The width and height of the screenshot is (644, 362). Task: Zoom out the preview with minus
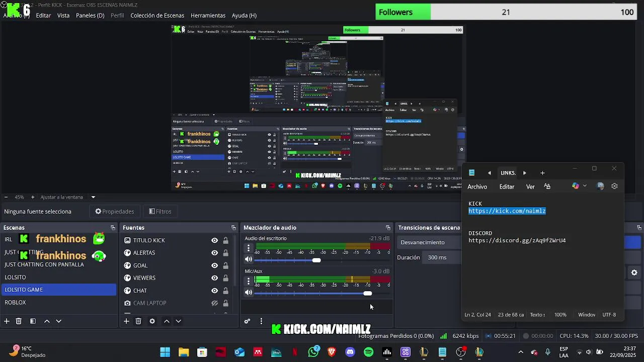[6, 197]
